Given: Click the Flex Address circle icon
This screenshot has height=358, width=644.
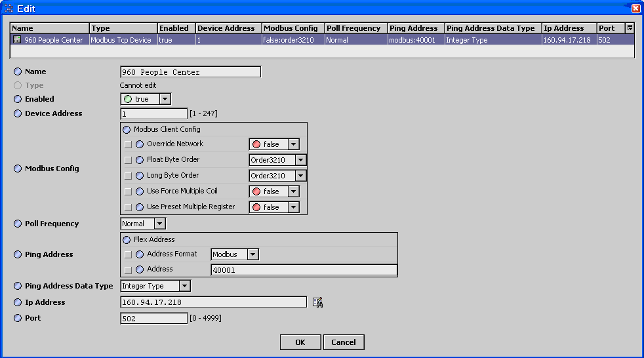Looking at the screenshot, I should [x=127, y=240].
